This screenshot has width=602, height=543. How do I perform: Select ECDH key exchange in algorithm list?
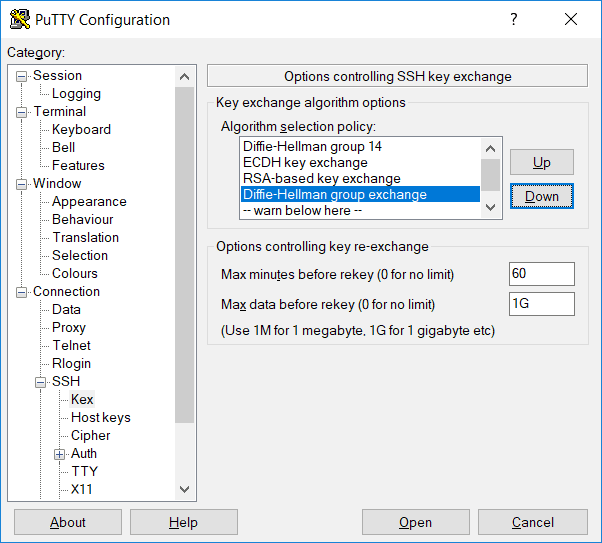(305, 162)
